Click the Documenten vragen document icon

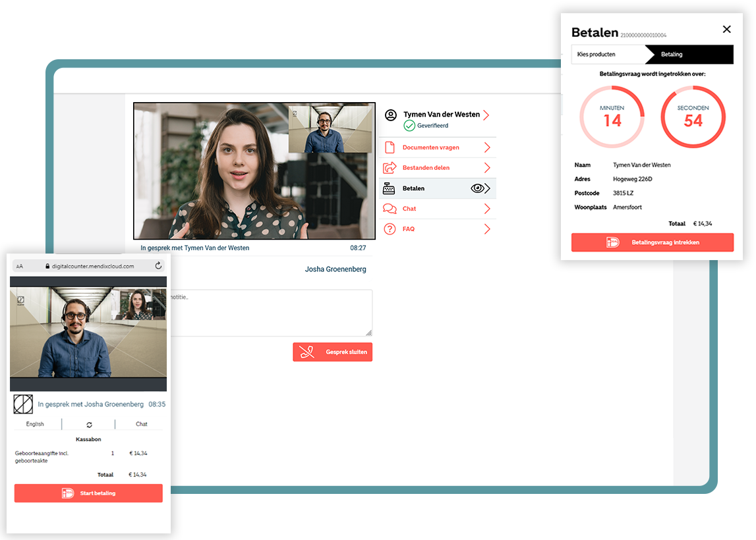[x=390, y=148]
